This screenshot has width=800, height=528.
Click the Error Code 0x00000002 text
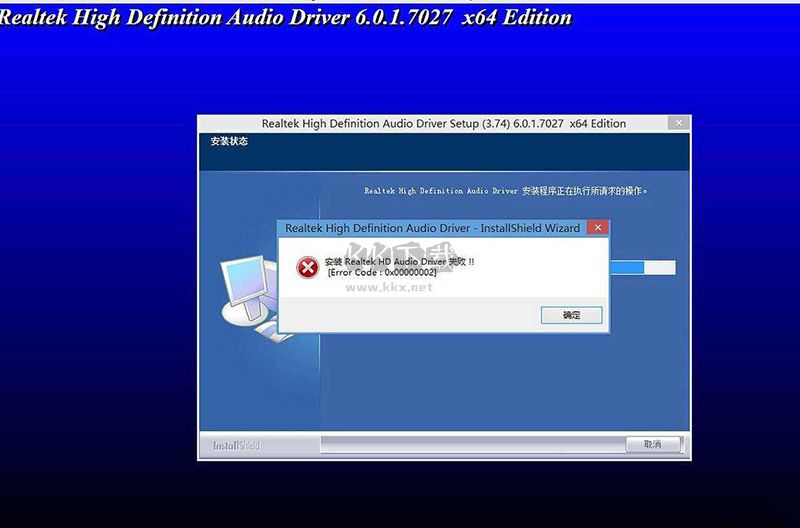(x=382, y=273)
